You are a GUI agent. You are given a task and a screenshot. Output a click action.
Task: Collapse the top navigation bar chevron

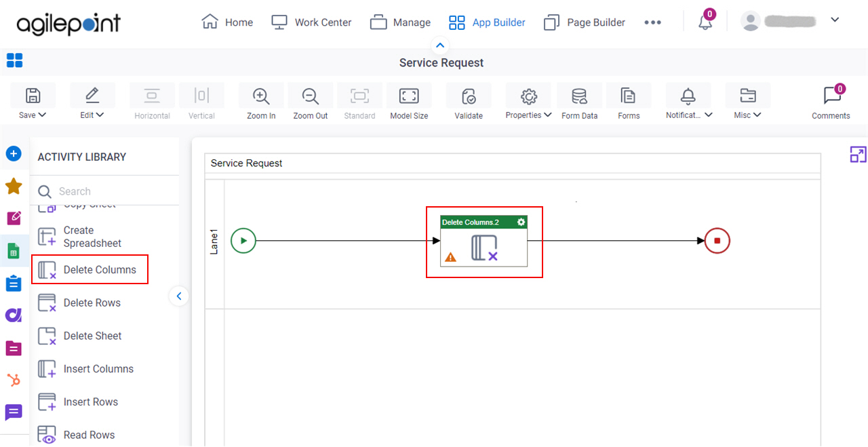pos(440,46)
